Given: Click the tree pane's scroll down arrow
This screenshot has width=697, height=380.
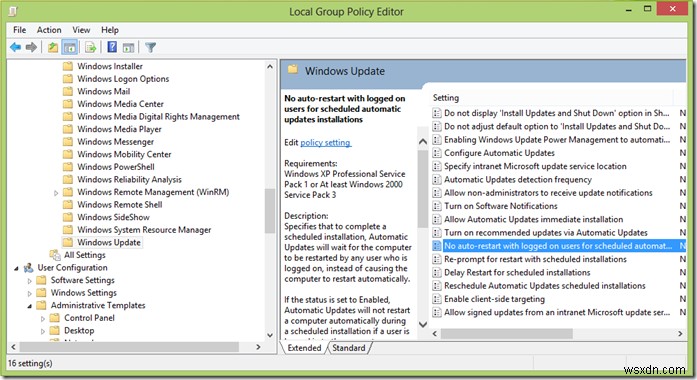Looking at the screenshot, I should (x=269, y=335).
